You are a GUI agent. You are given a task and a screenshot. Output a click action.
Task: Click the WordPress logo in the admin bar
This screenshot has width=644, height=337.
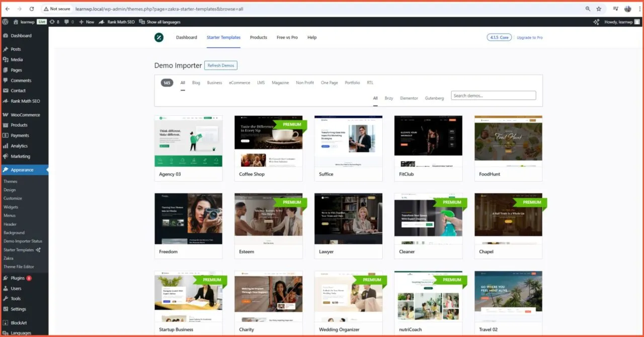(x=5, y=22)
